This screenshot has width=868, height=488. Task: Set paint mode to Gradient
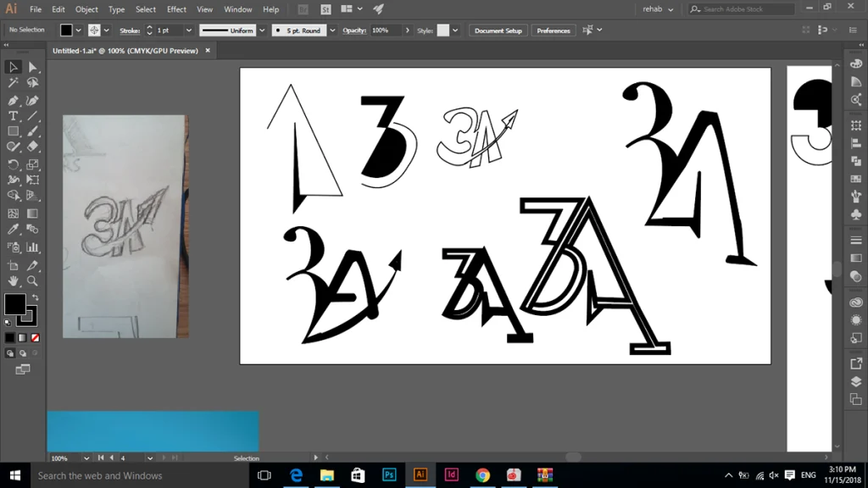pos(22,337)
